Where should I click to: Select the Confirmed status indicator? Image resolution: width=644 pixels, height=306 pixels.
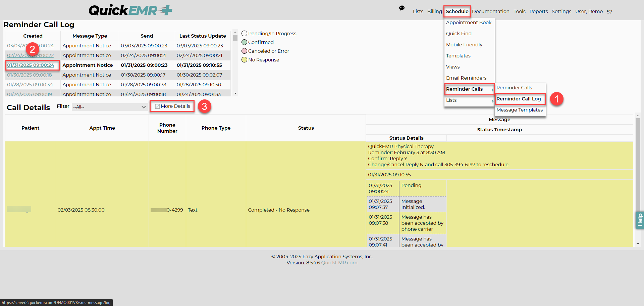tap(245, 42)
